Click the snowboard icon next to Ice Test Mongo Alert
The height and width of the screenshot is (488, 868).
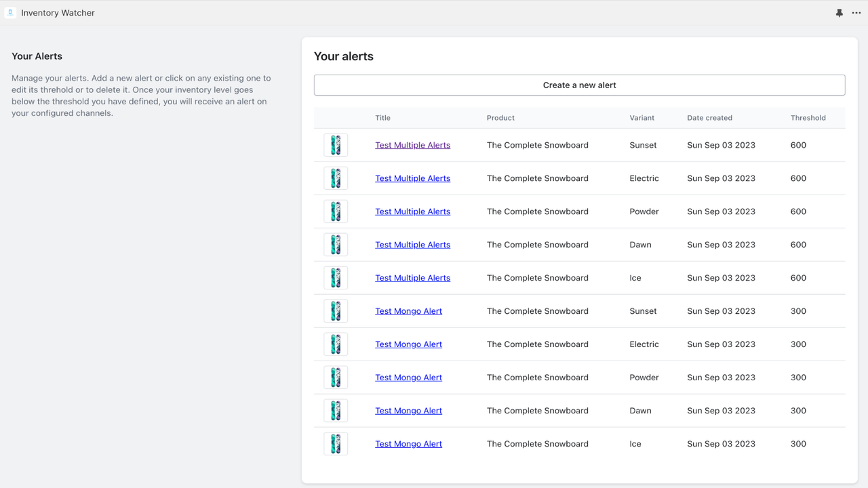point(336,443)
